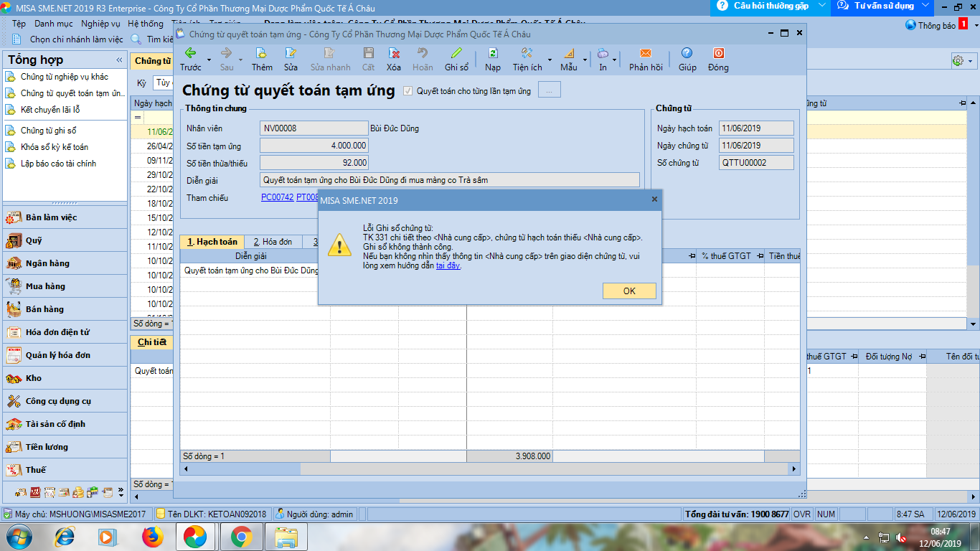Click the Xóa delete icon in toolbar
Viewport: 980px width, 551px height.
click(394, 54)
